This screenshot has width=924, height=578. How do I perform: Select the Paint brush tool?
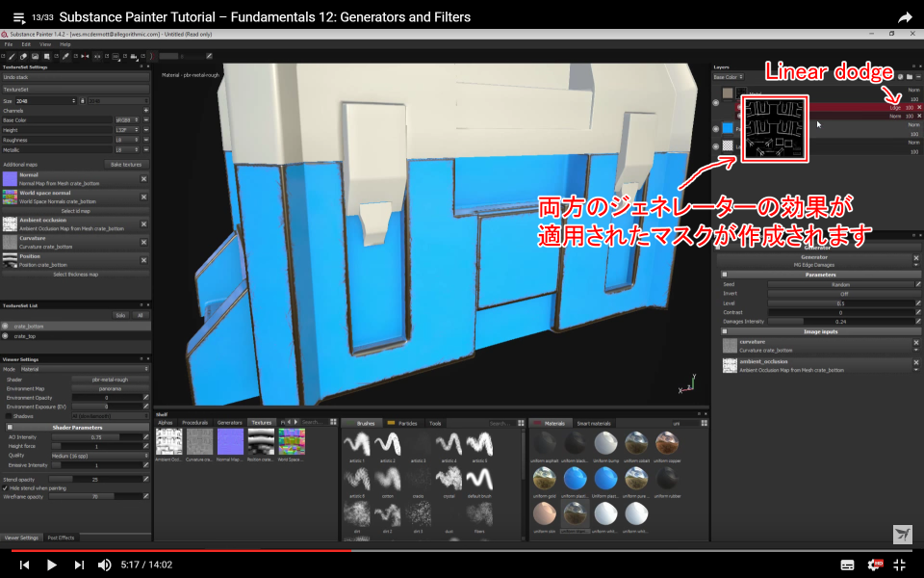(12, 57)
